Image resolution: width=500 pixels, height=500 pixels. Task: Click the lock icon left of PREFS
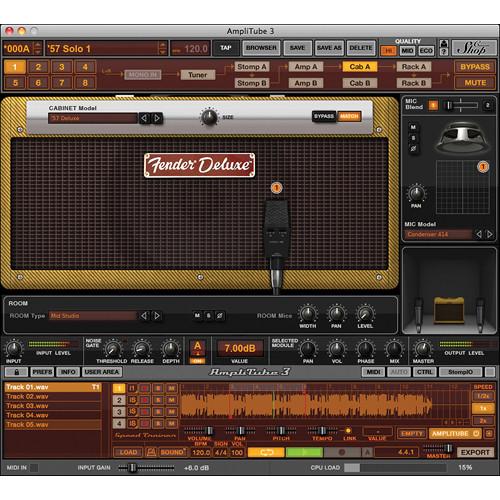16,372
